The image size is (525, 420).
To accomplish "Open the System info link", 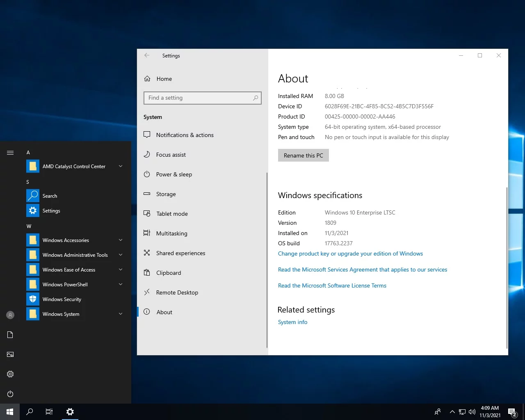I will tap(292, 322).
